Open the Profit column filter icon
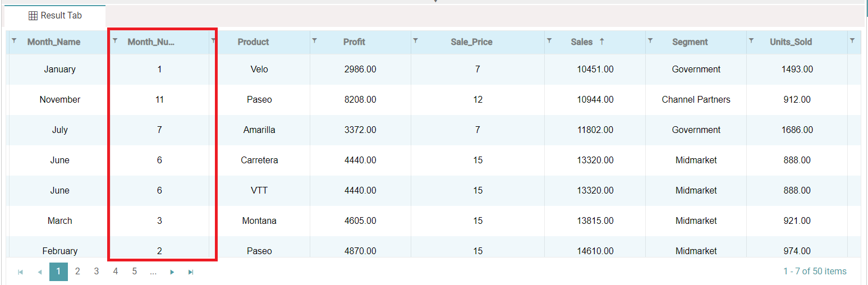 point(314,40)
